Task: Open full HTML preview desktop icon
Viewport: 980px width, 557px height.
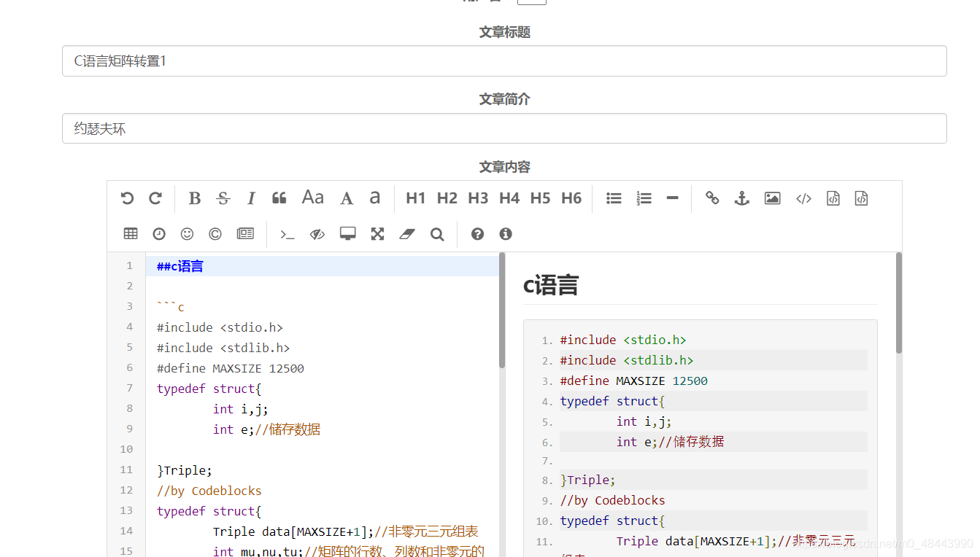Action: coord(348,233)
